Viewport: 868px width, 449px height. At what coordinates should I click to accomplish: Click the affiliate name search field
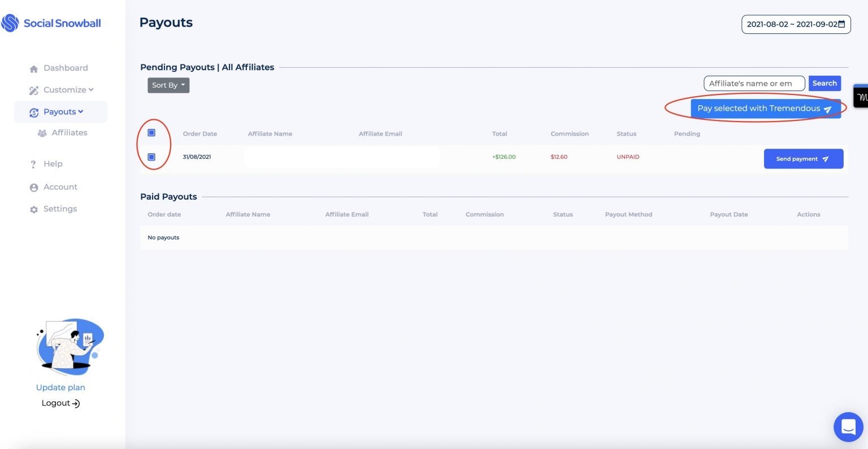(x=753, y=84)
